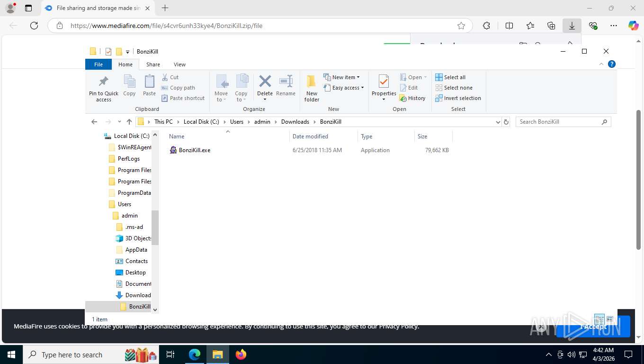This screenshot has height=364, width=644.
Task: Open recent locations dropdown arrow
Action: 119,122
